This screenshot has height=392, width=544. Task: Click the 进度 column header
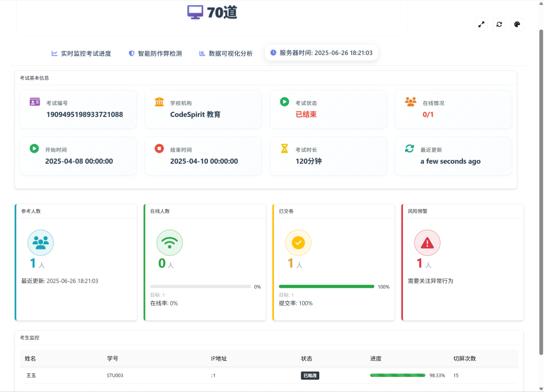tap(376, 358)
